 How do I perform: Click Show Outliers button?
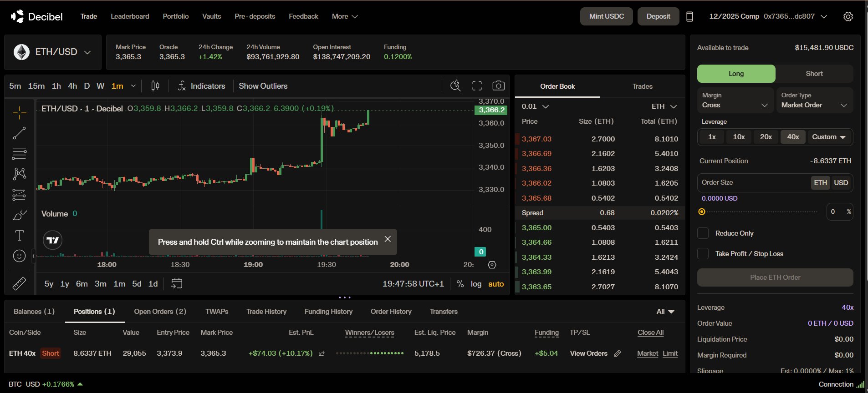(x=263, y=86)
